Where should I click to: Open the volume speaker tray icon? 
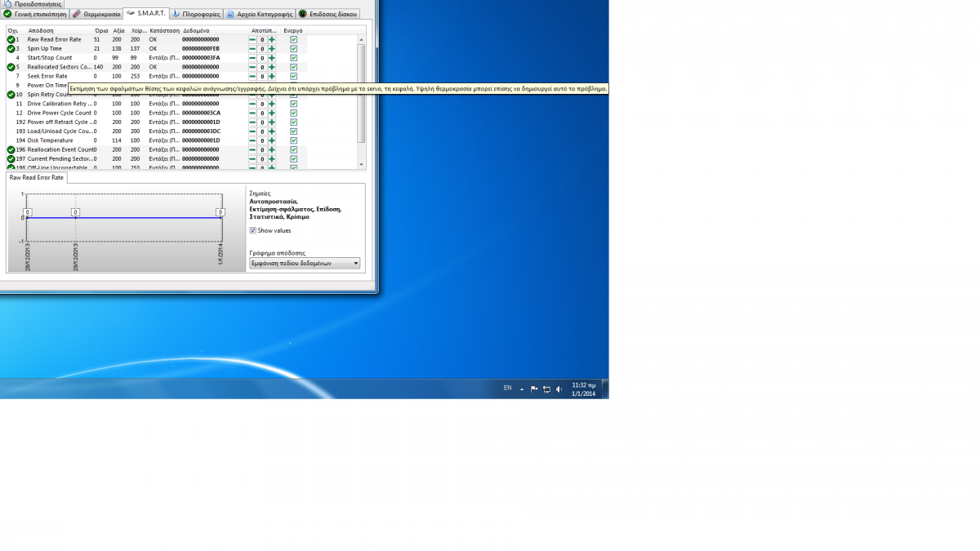[x=559, y=389]
